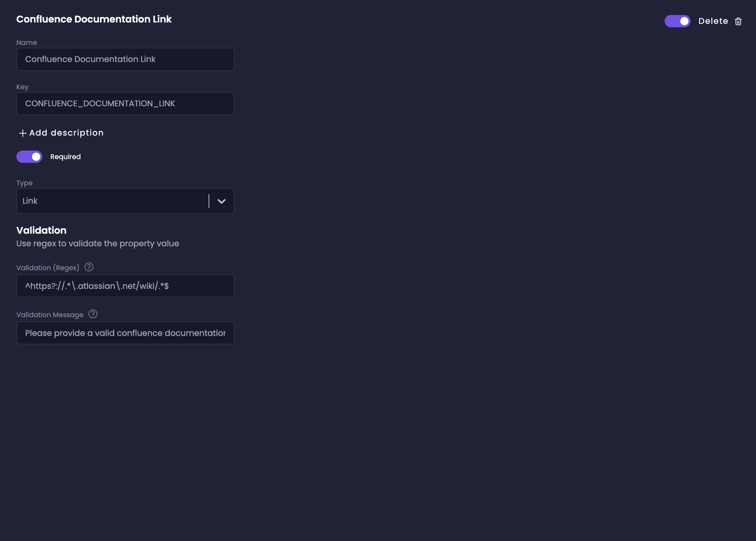This screenshot has width=756, height=541.
Task: Click the regex pattern input with atlassian.net
Action: coord(125,286)
